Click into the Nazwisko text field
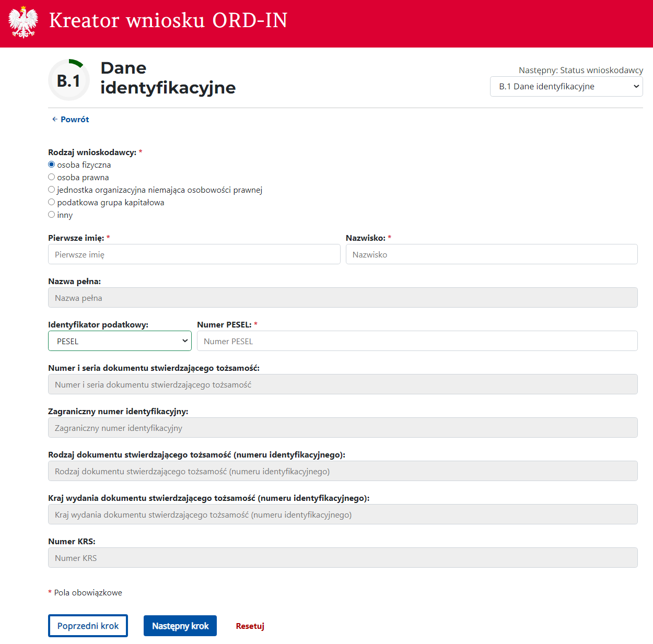This screenshot has height=644, width=653. 491,254
